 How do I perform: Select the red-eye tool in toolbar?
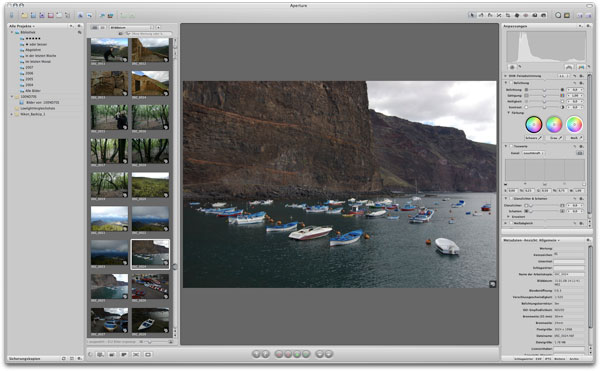click(526, 15)
